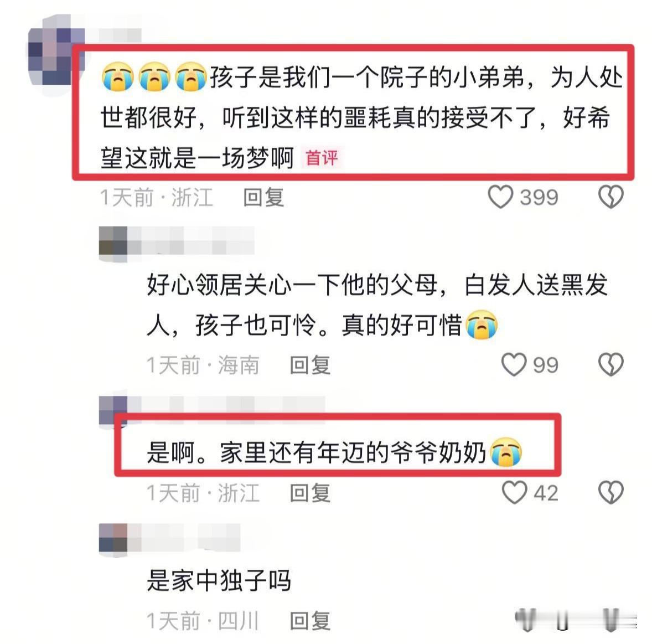Open avatar of the 海南 replier
652x644 pixels.
tap(113, 244)
